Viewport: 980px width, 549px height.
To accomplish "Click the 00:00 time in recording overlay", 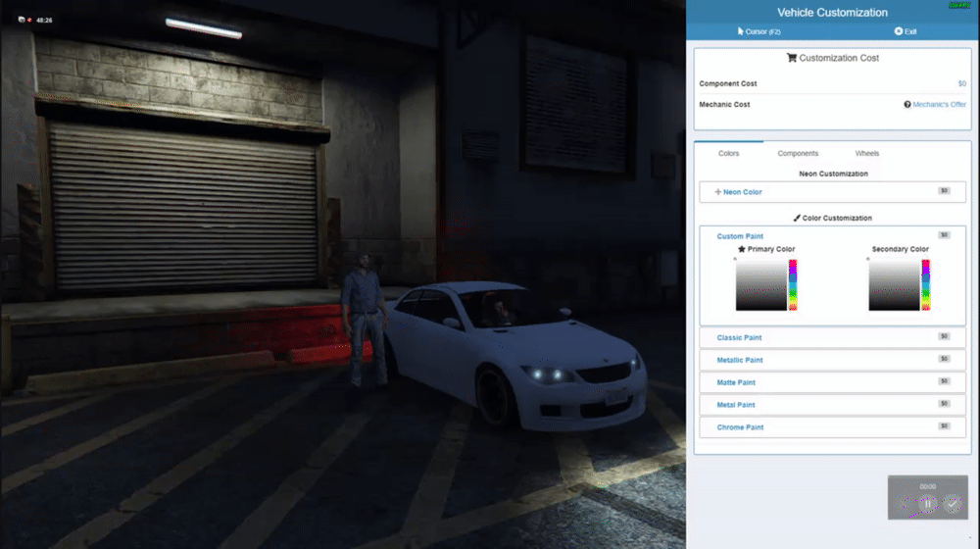I will 927,486.
